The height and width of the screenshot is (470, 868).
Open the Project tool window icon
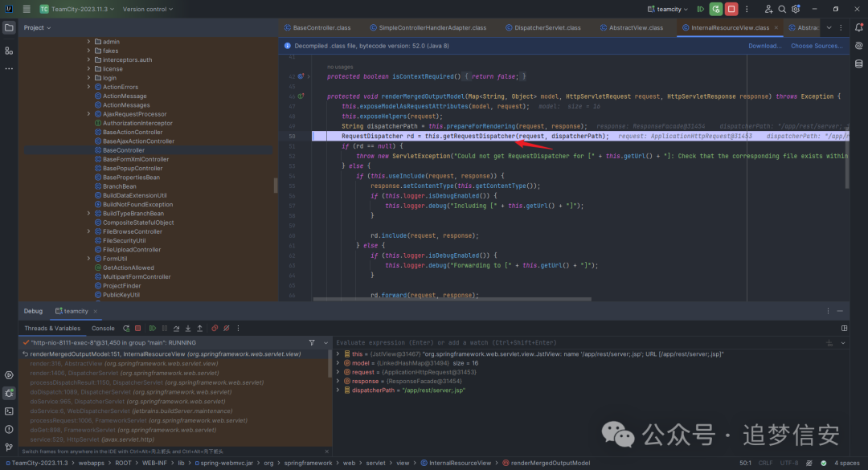(9, 27)
